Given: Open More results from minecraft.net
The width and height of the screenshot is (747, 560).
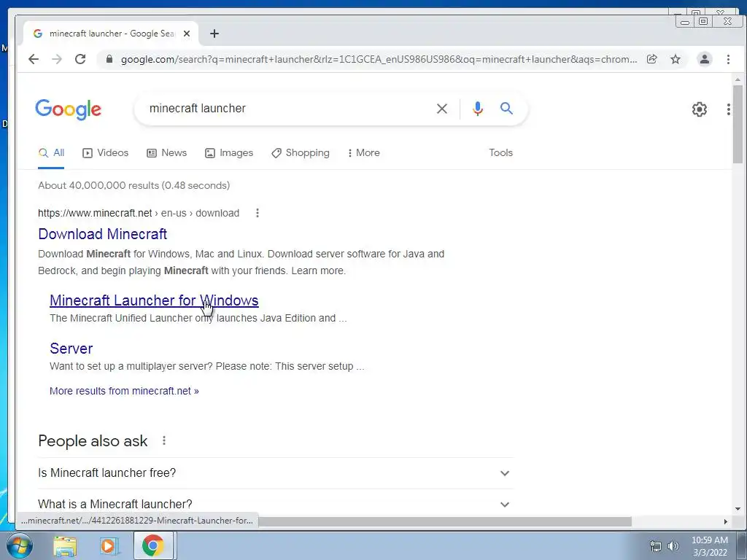Looking at the screenshot, I should [124, 391].
